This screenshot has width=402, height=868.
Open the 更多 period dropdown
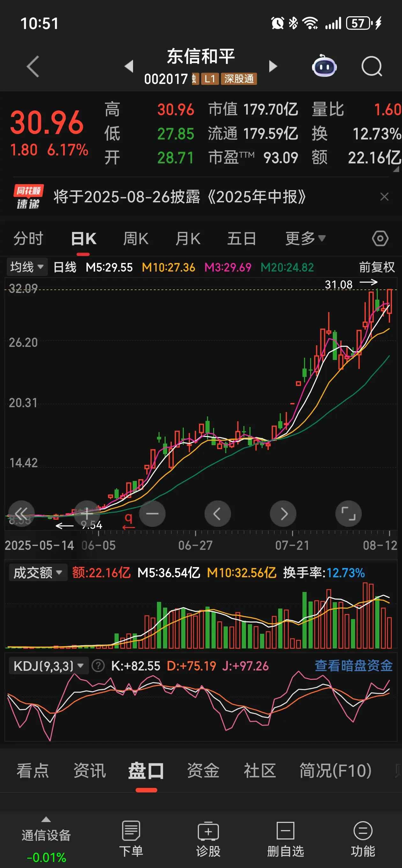click(x=306, y=239)
